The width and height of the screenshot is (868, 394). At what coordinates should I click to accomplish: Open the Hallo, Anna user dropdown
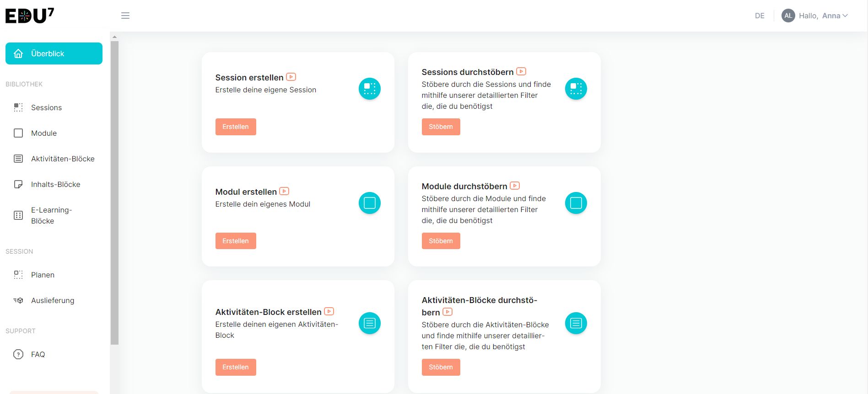[823, 16]
